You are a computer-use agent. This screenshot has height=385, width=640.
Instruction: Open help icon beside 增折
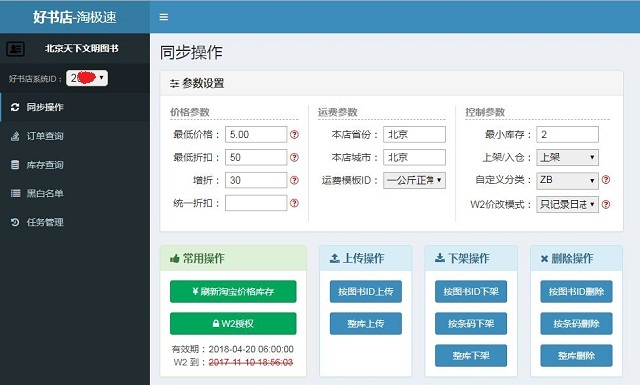(x=294, y=180)
